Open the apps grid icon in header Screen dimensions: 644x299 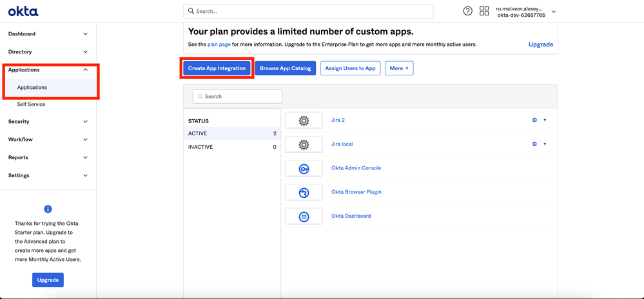click(x=484, y=11)
